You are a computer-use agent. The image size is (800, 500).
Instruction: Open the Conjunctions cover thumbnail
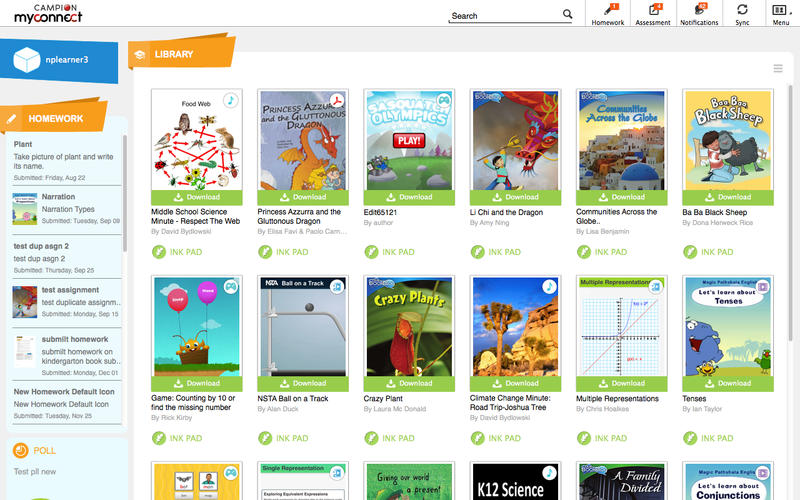pos(728,481)
